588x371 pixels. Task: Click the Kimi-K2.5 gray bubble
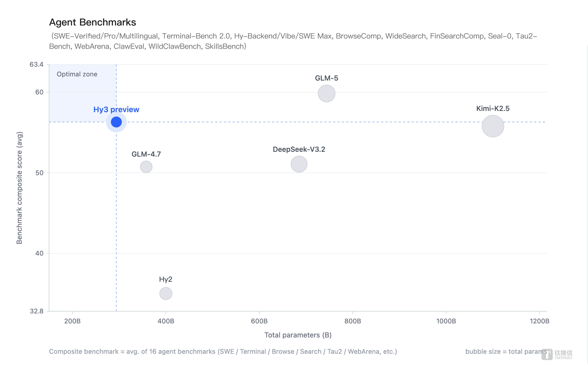click(493, 126)
